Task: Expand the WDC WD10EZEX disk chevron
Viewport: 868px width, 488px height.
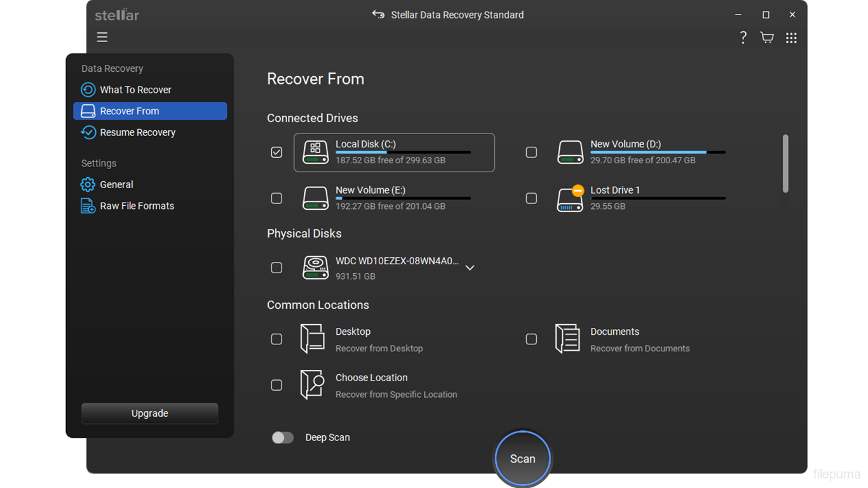Action: [470, 268]
